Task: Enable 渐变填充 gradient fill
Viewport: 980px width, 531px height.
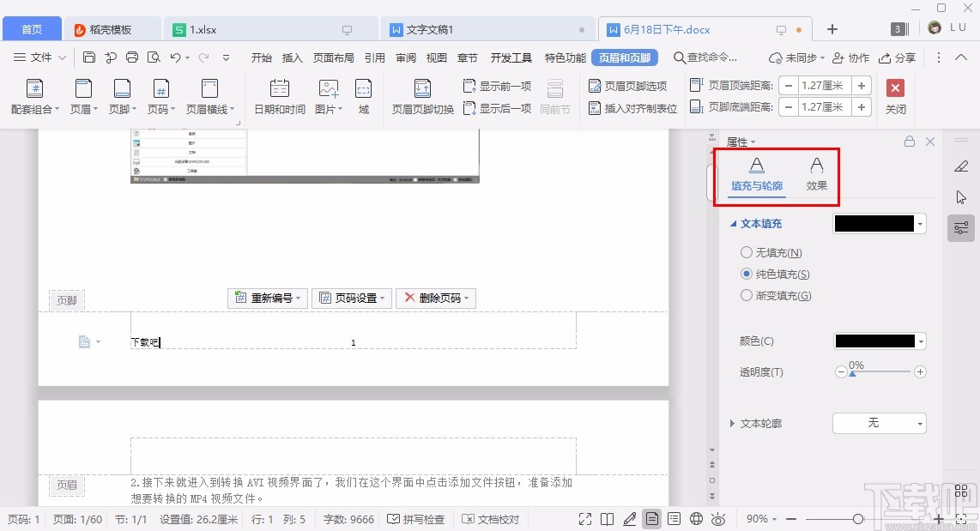Action: pyautogui.click(x=747, y=295)
